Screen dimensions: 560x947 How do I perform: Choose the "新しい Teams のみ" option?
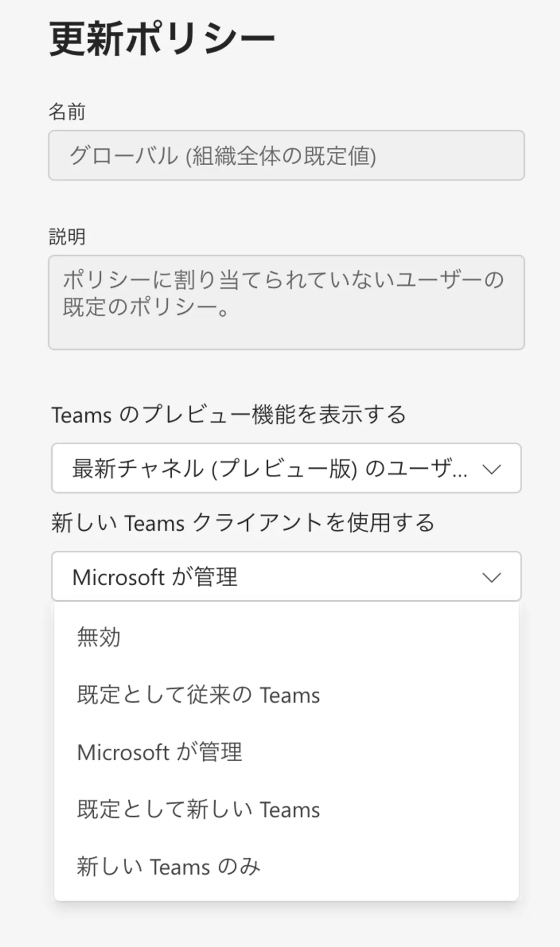[168, 867]
